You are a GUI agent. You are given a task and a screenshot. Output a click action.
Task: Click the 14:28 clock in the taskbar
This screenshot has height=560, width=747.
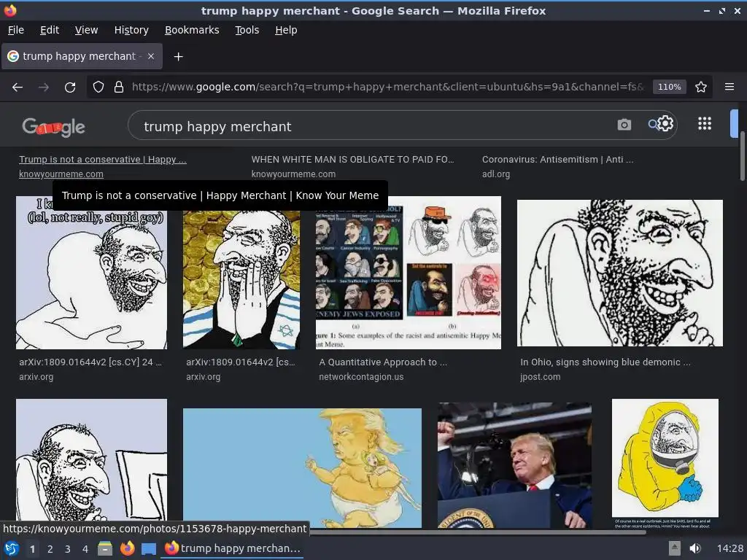pyautogui.click(x=729, y=548)
